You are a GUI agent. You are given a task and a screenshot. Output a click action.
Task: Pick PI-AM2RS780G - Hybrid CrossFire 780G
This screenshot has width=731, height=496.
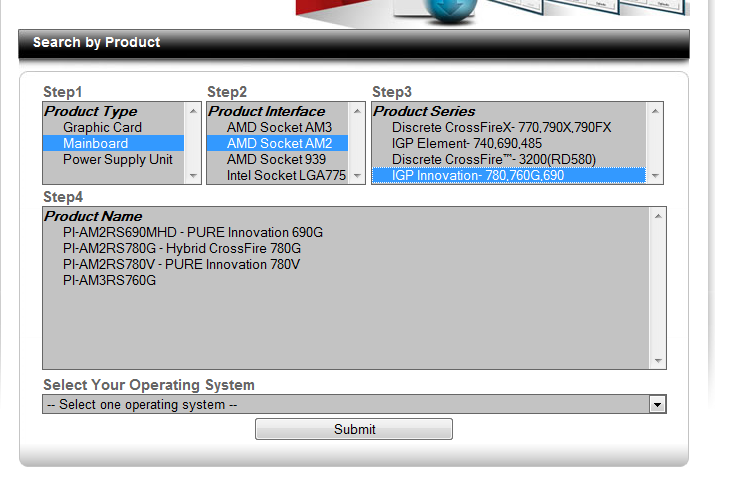click(x=346, y=248)
